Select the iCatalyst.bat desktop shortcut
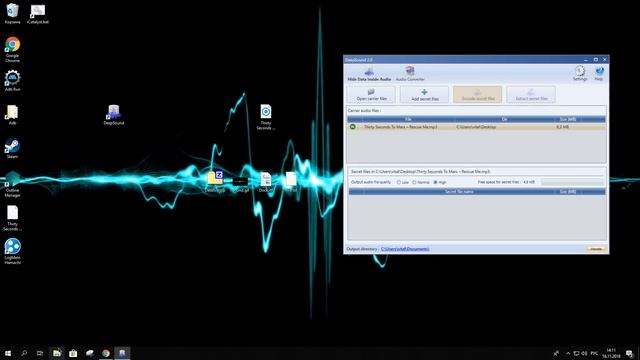 click(38, 14)
